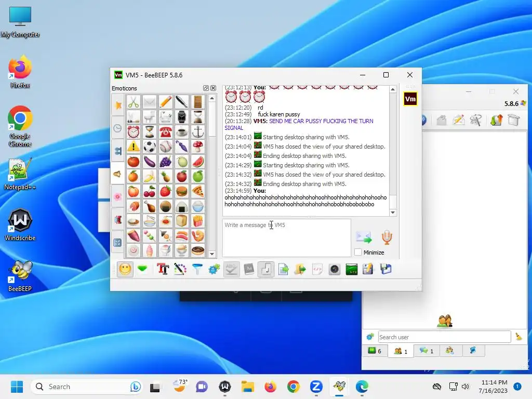Image resolution: width=532 pixels, height=399 pixels.
Task: Click chat history scroll up arrow
Action: point(393,89)
